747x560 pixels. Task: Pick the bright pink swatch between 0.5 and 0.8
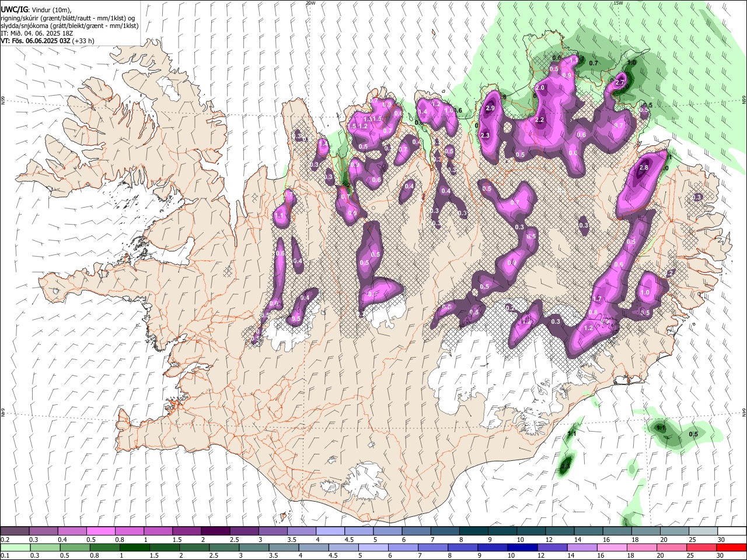(x=101, y=531)
